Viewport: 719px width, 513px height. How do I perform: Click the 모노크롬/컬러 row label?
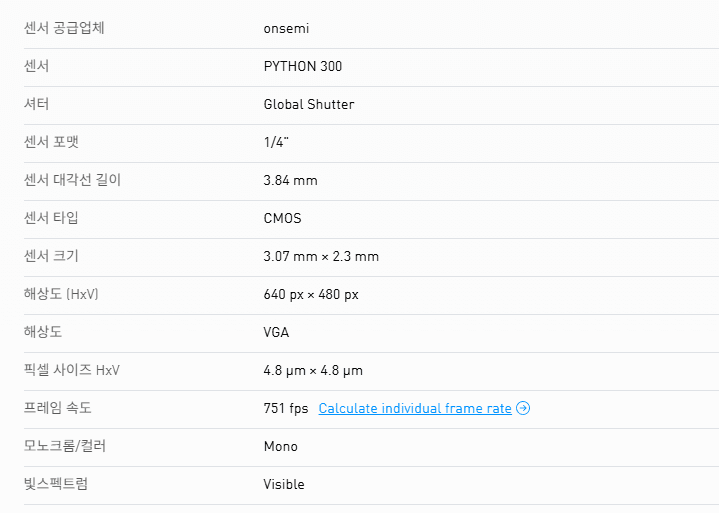coord(65,446)
